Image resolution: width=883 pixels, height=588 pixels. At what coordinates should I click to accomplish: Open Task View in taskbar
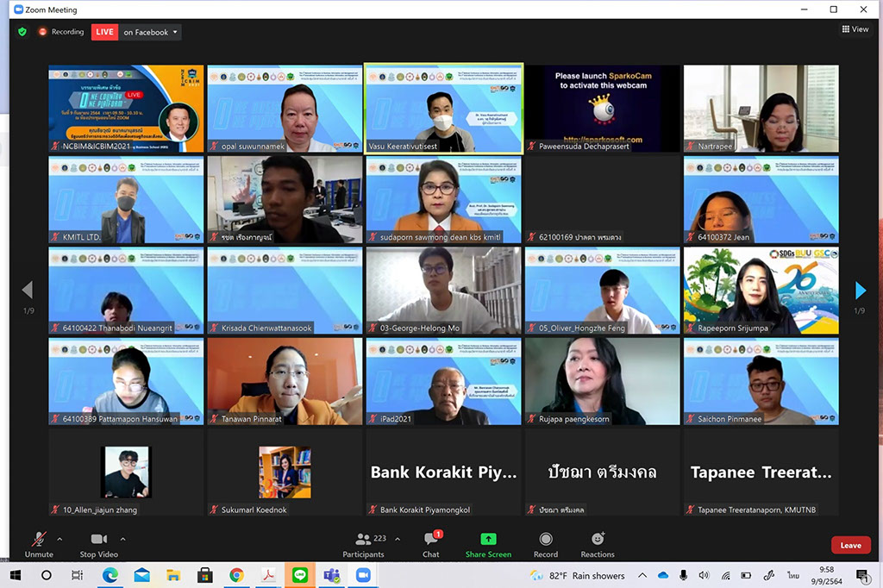(77, 575)
